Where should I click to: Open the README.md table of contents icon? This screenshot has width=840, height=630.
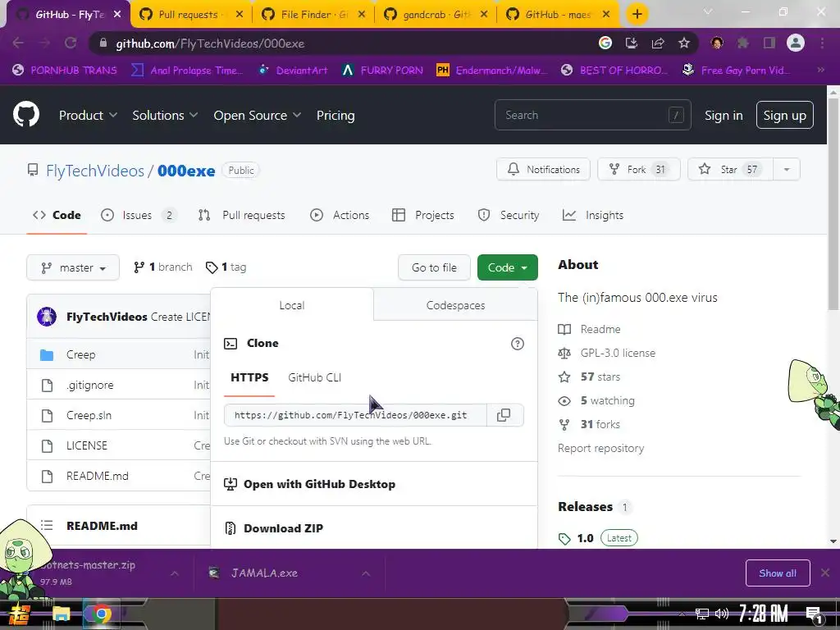(47, 526)
